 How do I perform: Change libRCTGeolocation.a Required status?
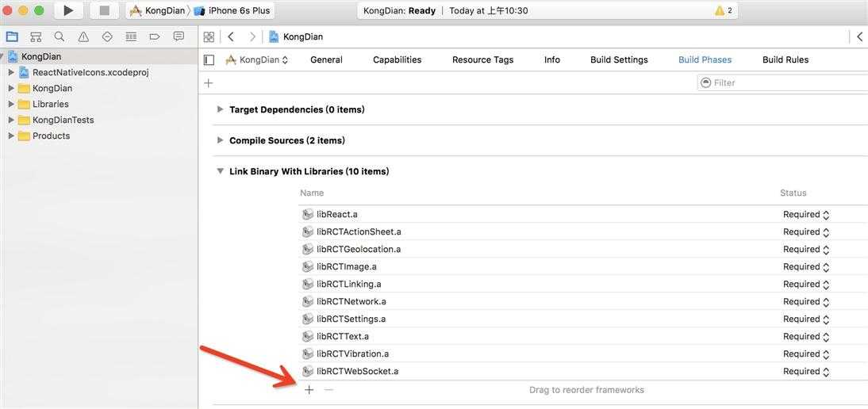(806, 249)
